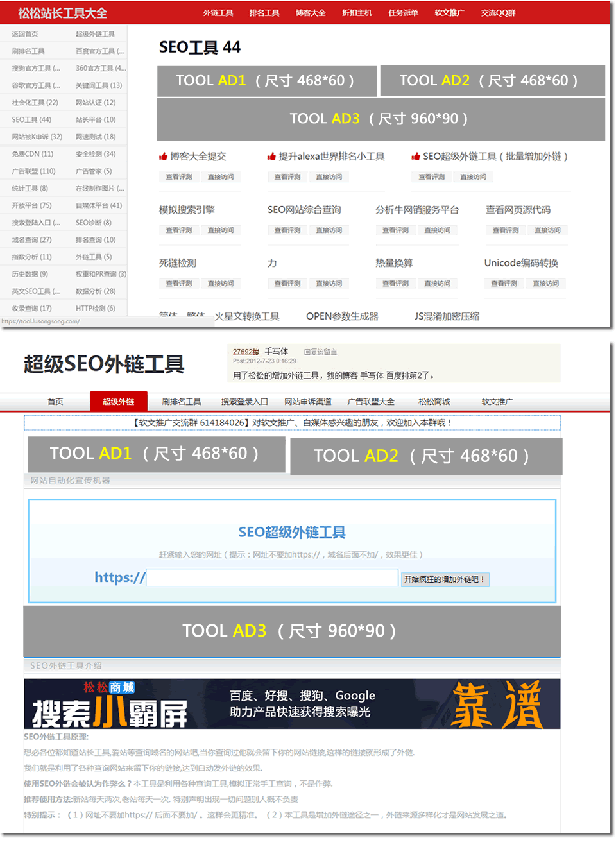Click the 回复该留言 link

(320, 352)
